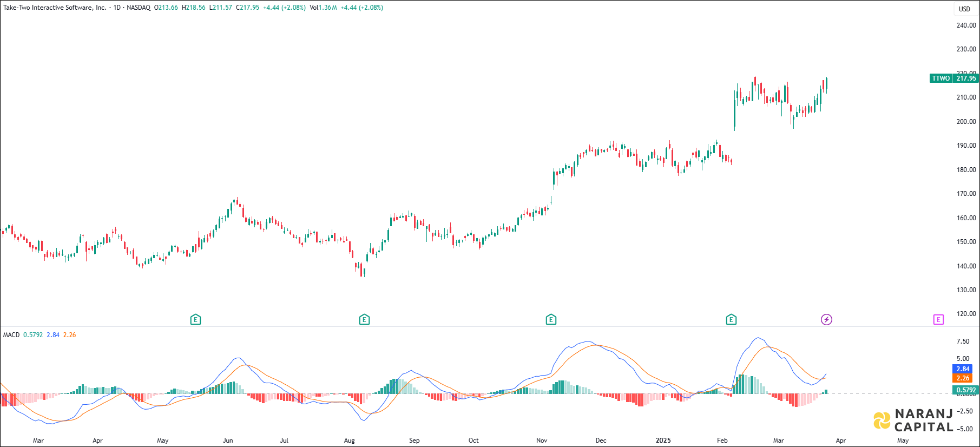Image resolution: width=980 pixels, height=447 pixels.
Task: Click the 120.00 price axis label
Action: pos(966,314)
